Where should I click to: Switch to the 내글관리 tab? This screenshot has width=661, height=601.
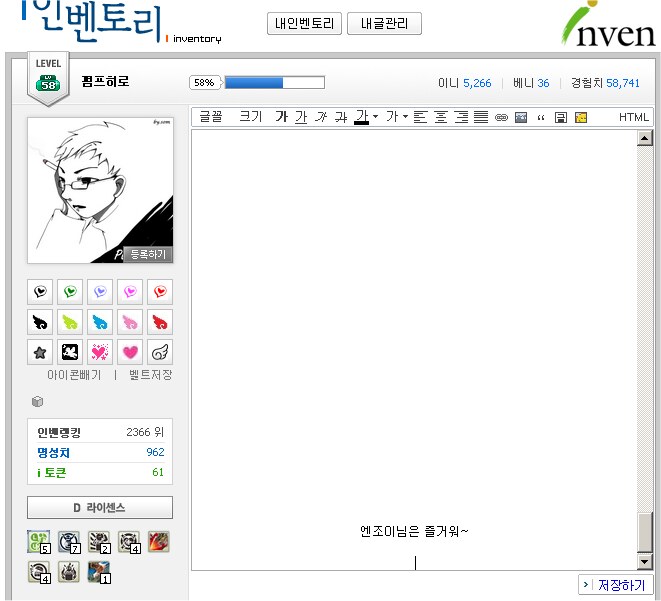[x=384, y=24]
